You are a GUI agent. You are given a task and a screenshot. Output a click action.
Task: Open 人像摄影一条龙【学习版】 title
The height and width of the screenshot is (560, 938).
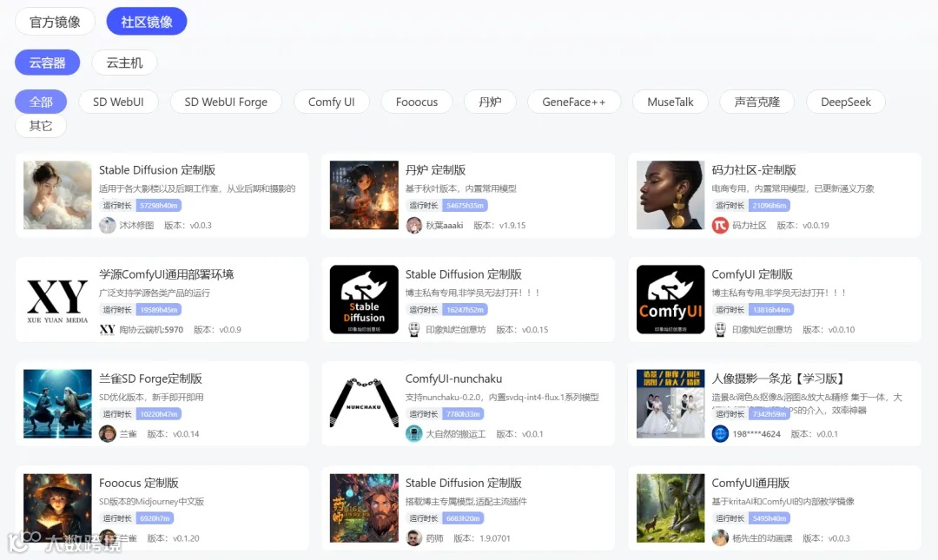tap(779, 379)
